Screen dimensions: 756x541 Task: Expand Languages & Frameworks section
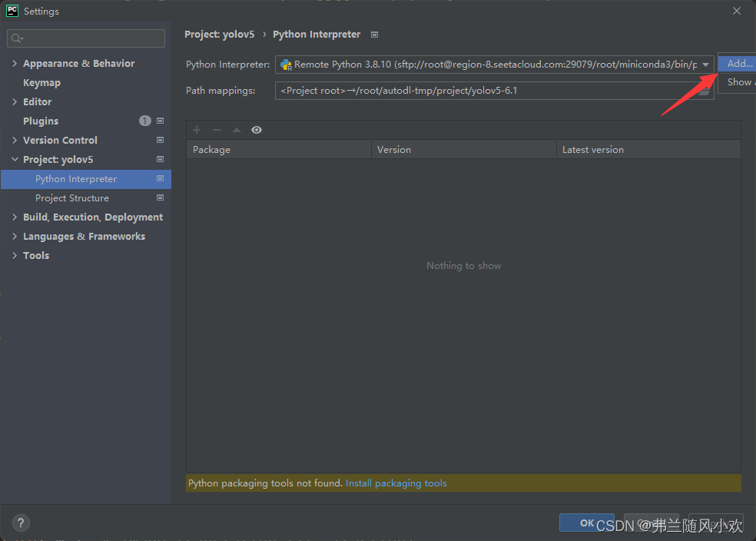click(15, 236)
